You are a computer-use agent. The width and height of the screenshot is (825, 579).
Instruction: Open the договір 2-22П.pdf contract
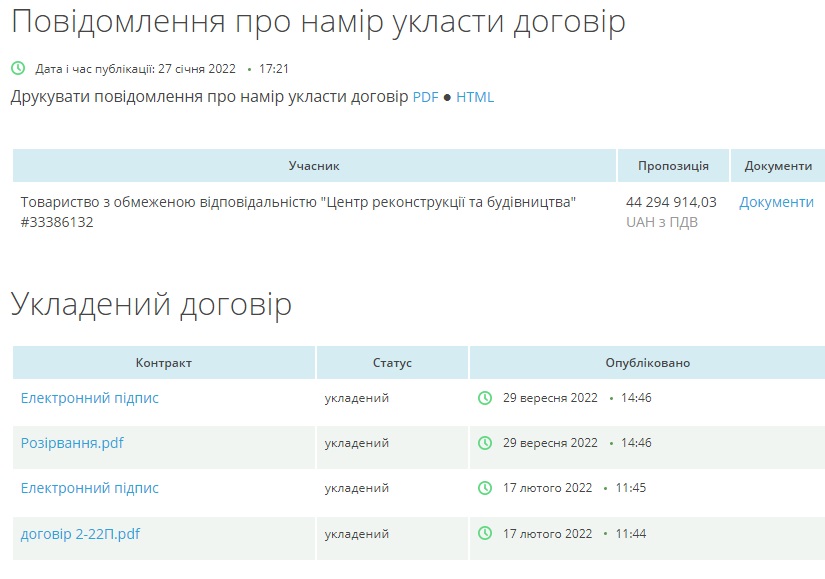click(x=80, y=534)
